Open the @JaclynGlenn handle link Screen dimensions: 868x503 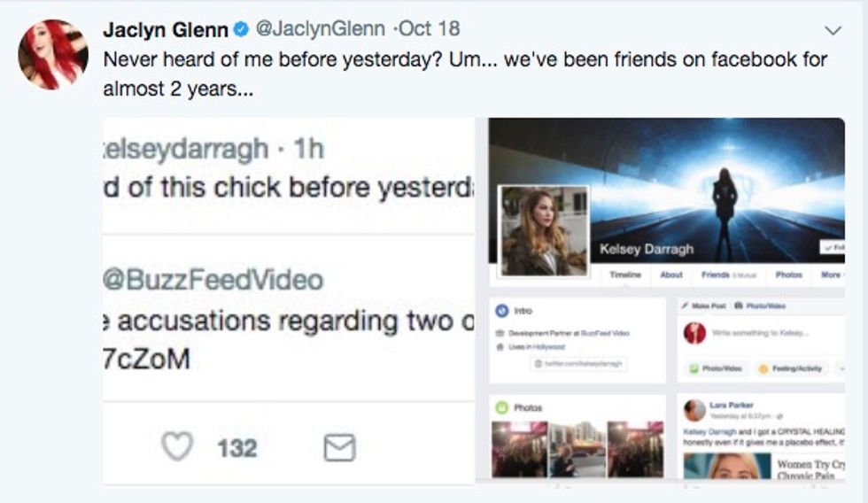320,28
